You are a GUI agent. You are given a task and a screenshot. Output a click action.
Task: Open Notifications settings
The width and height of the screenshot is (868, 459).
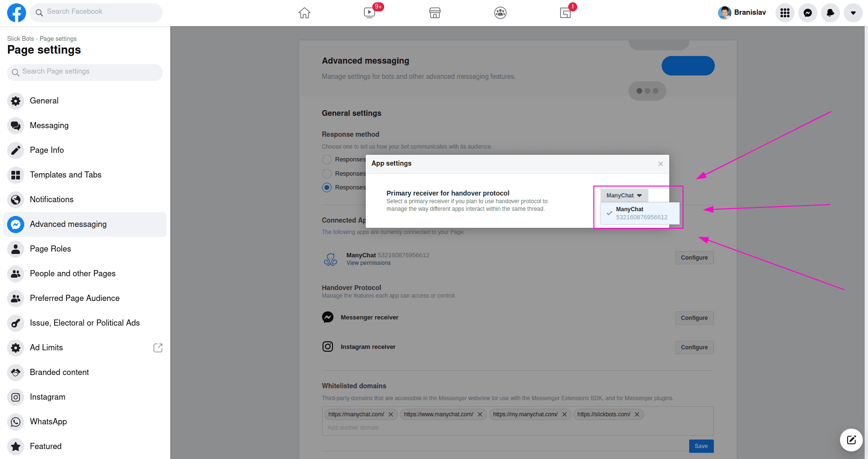(85, 199)
